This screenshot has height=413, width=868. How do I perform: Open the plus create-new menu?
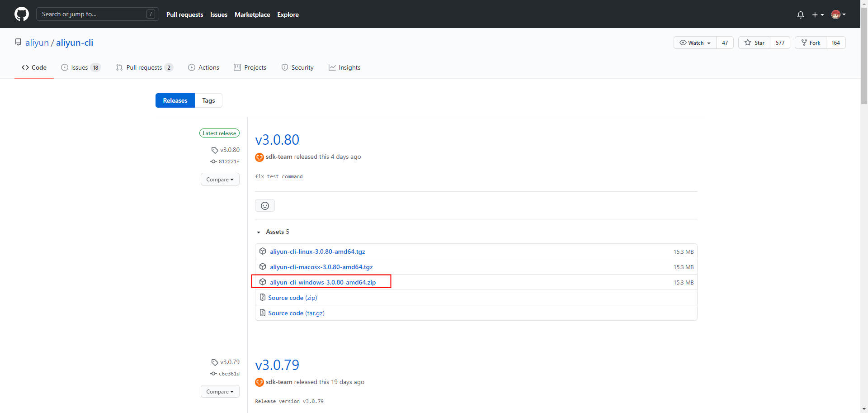[818, 14]
